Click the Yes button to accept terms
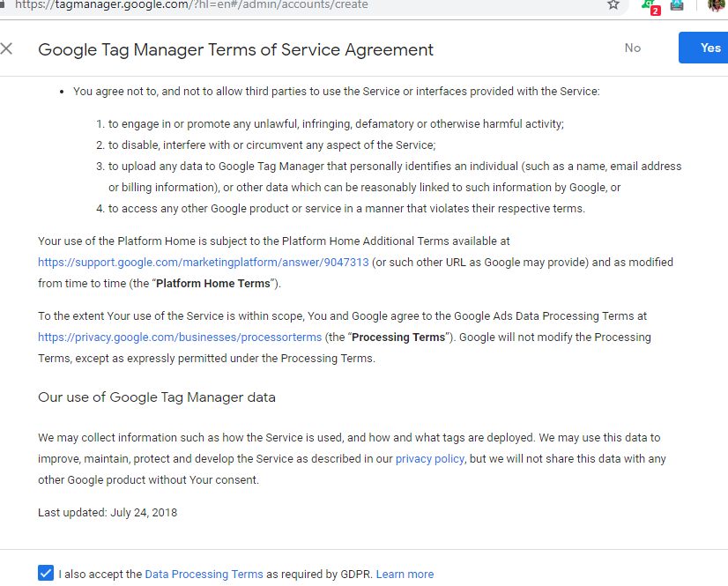Viewport: 728px width, 586px height. 703,48
